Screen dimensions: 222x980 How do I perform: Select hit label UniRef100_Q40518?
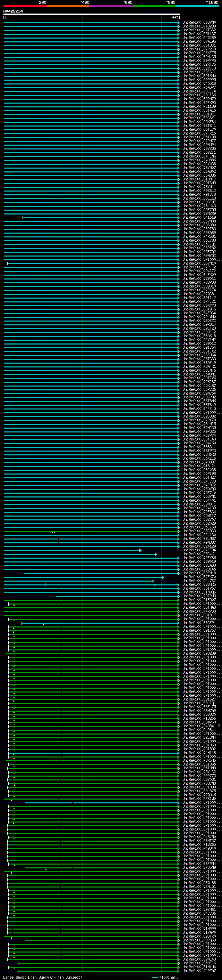pyautogui.click(x=199, y=84)
